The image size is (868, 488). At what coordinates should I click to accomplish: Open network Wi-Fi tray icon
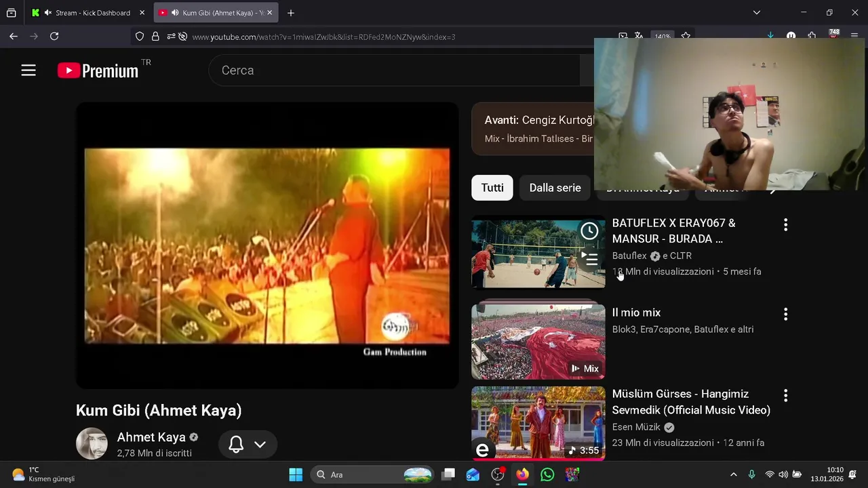pos(769,474)
